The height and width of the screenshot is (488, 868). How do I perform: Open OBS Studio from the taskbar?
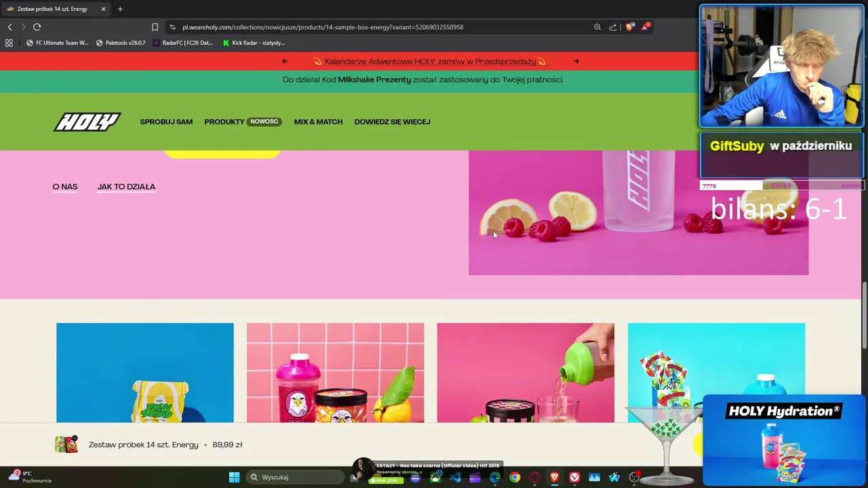[x=634, y=477]
